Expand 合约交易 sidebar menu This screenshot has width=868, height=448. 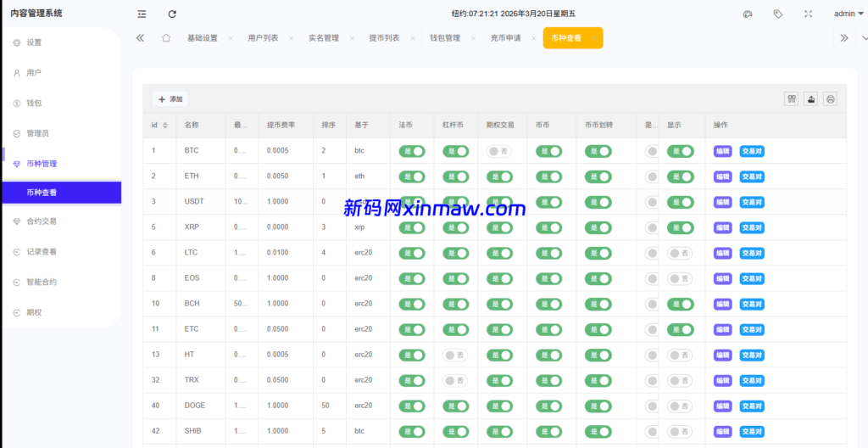pyautogui.click(x=61, y=221)
